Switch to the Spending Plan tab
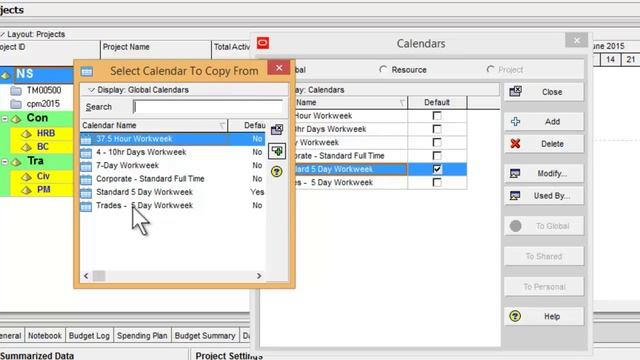640x360 pixels. [x=142, y=336]
